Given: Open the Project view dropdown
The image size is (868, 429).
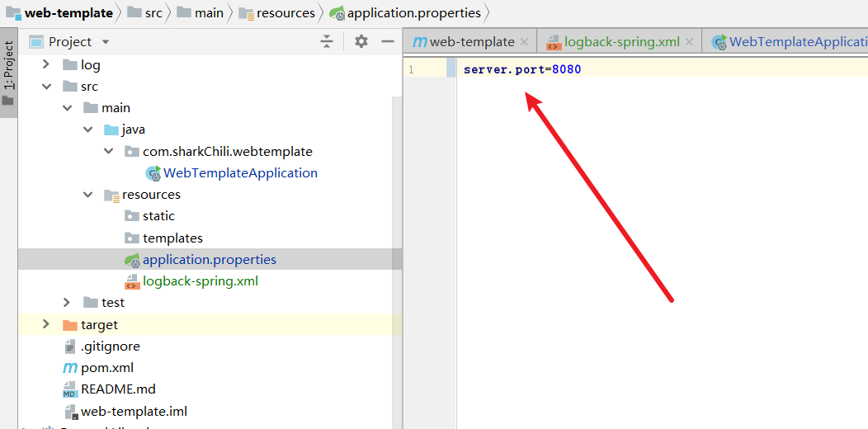Looking at the screenshot, I should coord(105,42).
